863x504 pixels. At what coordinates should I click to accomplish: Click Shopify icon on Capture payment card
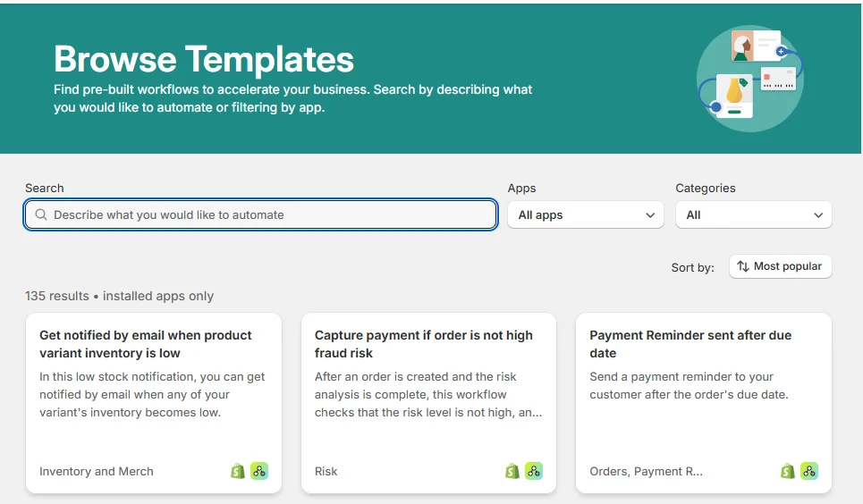click(x=512, y=471)
